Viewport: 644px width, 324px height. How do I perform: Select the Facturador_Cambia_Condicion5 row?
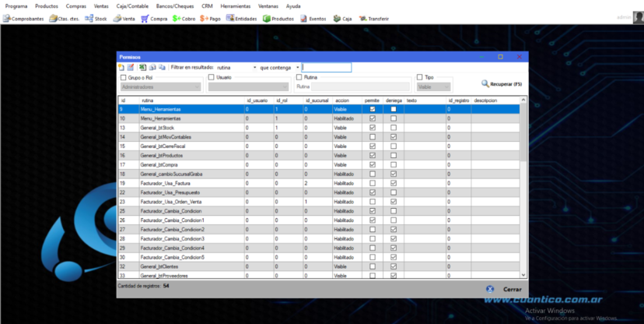[x=319, y=257]
